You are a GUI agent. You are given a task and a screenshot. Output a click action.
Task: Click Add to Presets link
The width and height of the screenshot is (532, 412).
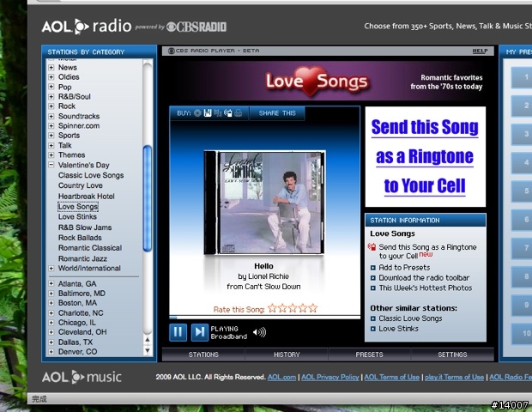(x=404, y=268)
